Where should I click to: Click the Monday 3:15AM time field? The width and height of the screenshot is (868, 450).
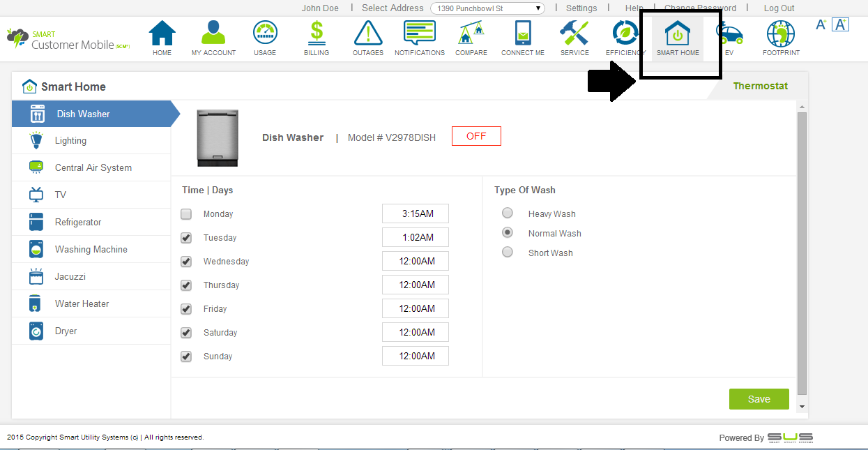(x=415, y=214)
